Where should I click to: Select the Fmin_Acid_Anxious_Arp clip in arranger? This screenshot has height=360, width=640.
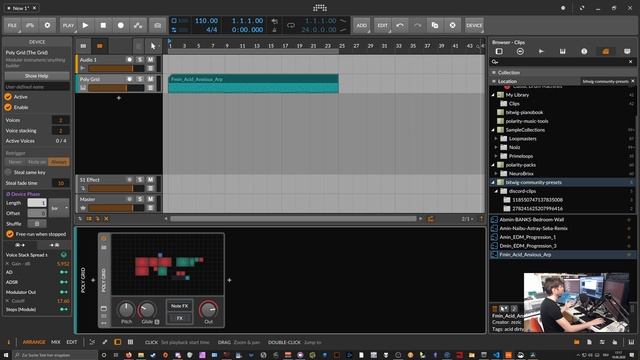[253, 84]
